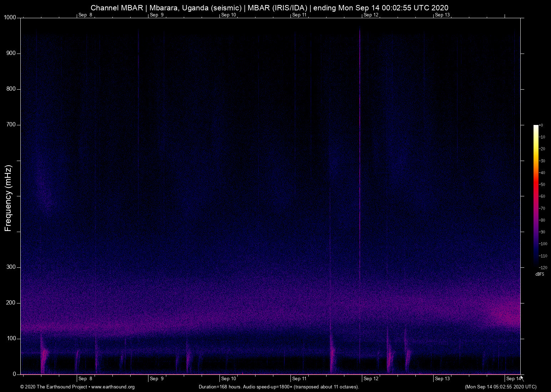This screenshot has height=392, width=551.
Task: Click the Earthsound Project copyright notice
Action: [54, 387]
